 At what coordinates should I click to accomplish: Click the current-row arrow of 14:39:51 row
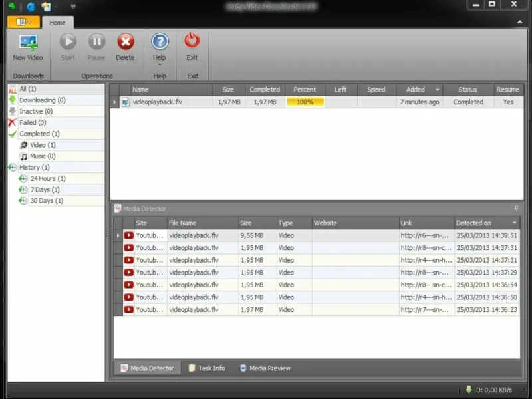(x=118, y=235)
